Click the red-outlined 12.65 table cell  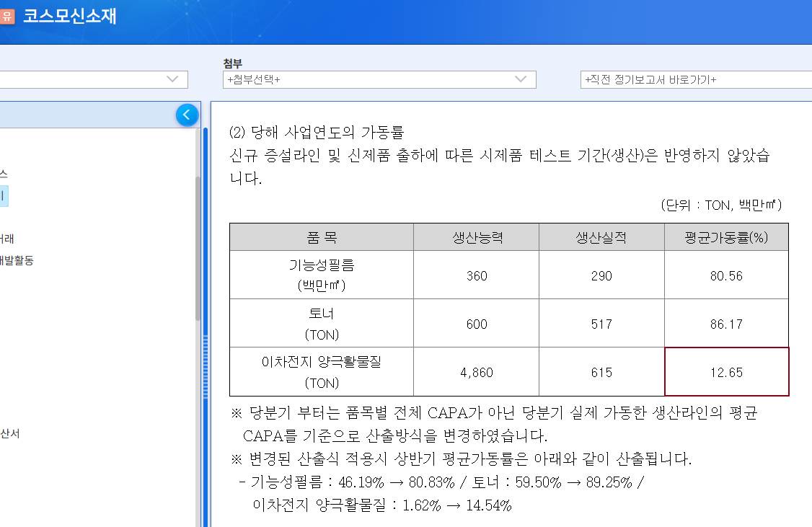click(726, 371)
